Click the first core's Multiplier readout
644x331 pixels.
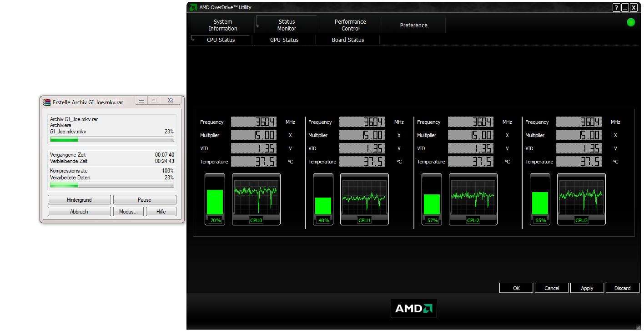[x=253, y=135]
